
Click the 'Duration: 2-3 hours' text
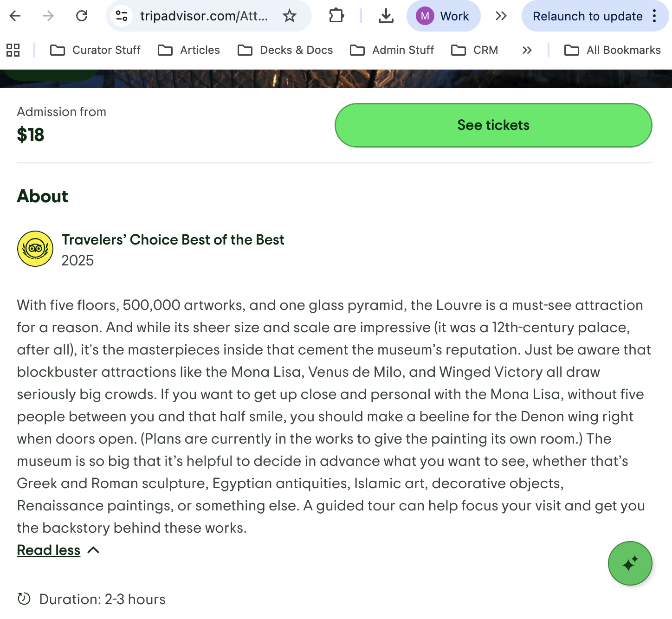[x=102, y=600]
